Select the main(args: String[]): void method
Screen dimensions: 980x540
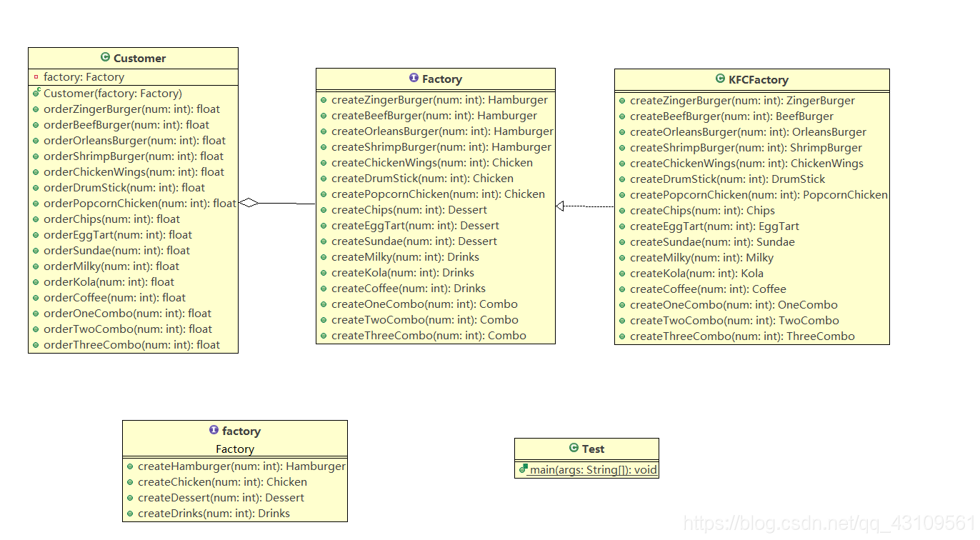click(593, 470)
